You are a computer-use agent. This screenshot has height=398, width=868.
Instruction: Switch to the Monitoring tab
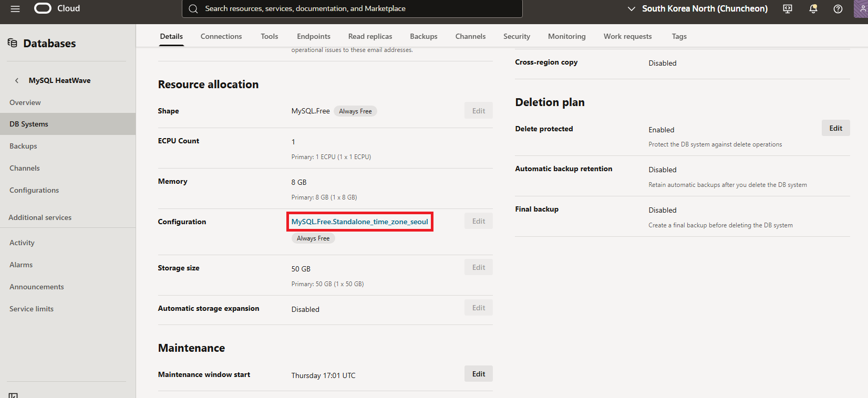(566, 36)
